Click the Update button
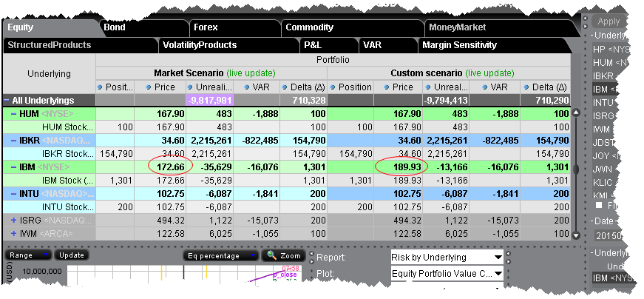The image size is (644, 299). (71, 255)
